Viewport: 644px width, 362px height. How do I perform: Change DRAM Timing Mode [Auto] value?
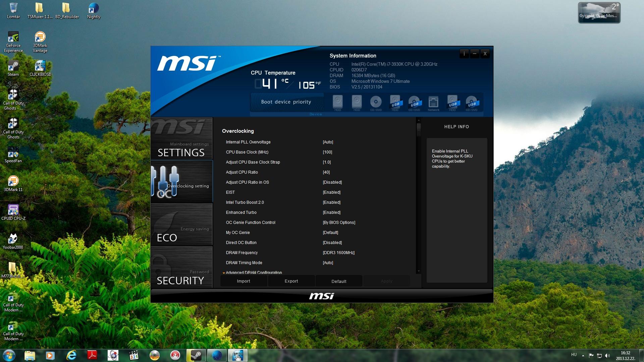[328, 263]
